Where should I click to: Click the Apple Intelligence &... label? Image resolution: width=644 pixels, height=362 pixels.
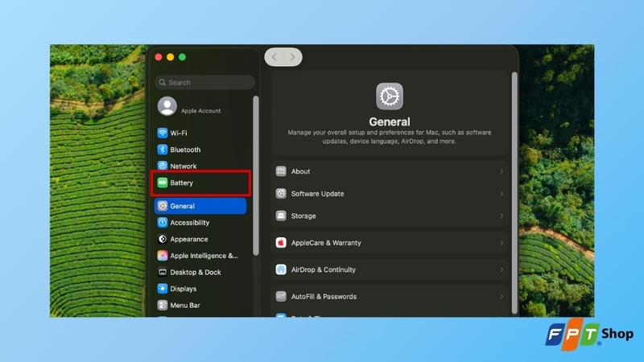tap(204, 255)
